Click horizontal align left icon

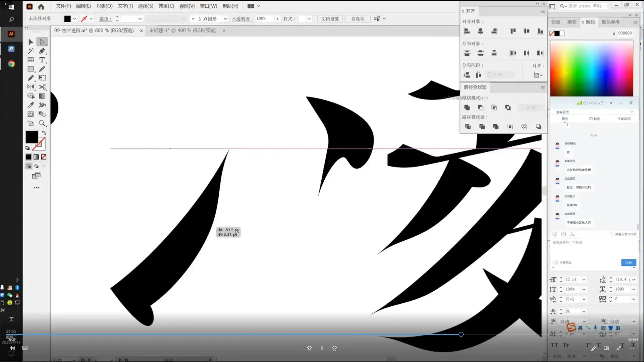[467, 31]
